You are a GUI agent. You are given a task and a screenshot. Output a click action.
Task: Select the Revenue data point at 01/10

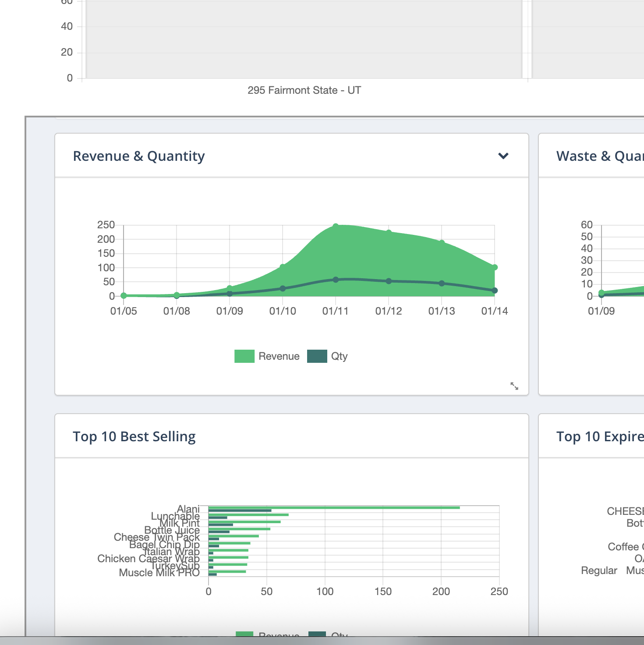coord(283,267)
